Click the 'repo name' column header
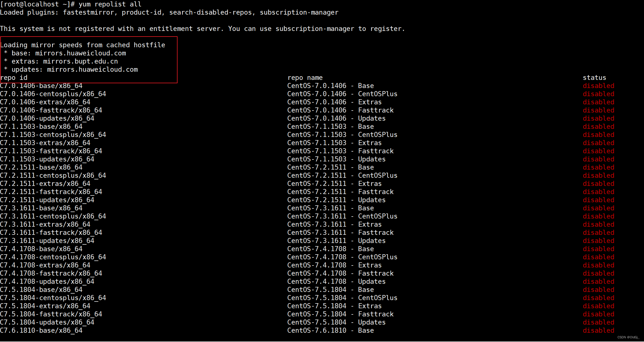 click(x=305, y=78)
